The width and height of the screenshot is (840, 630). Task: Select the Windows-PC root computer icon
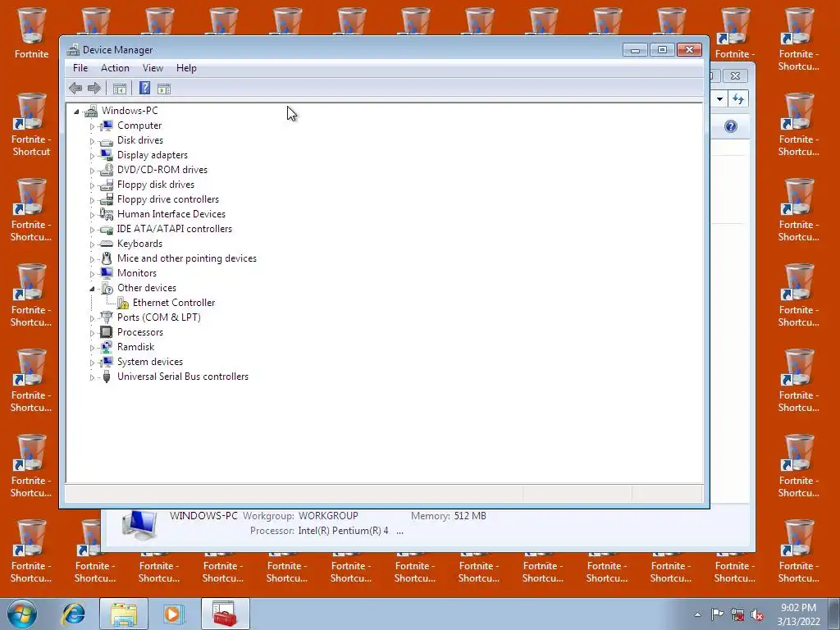click(x=91, y=111)
